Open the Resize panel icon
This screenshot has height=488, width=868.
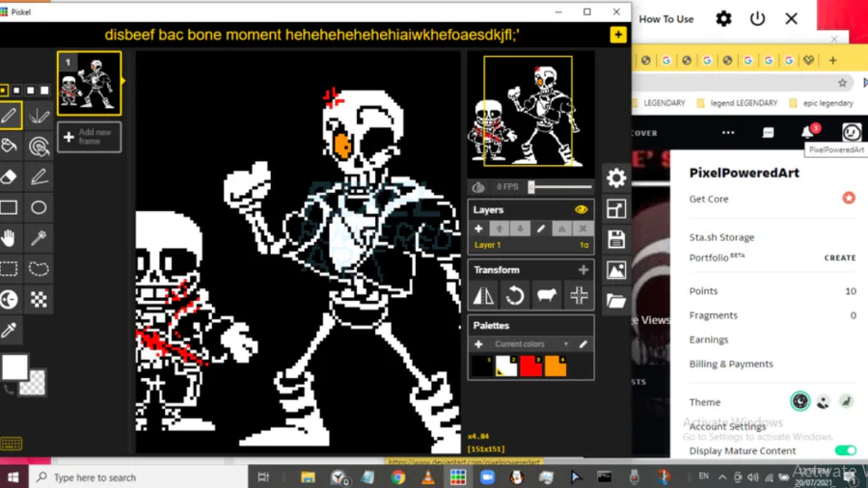pos(616,208)
